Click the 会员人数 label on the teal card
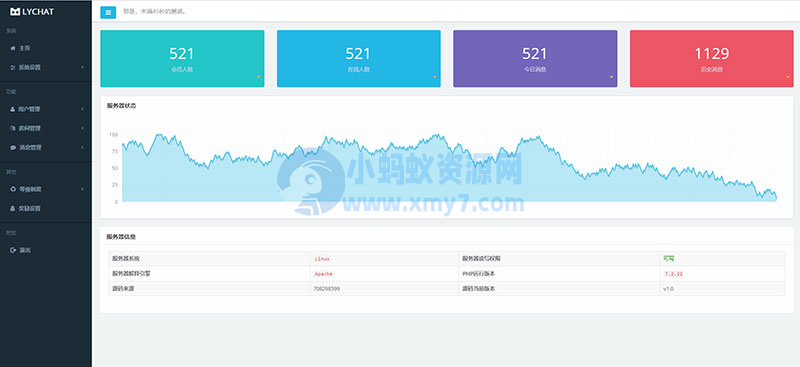 [182, 69]
